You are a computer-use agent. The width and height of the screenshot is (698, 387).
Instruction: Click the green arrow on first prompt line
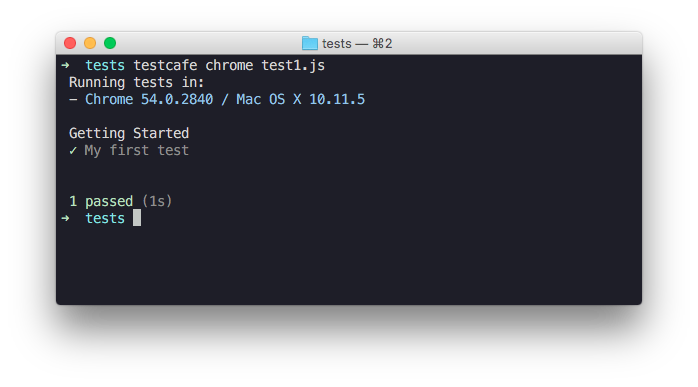click(65, 65)
